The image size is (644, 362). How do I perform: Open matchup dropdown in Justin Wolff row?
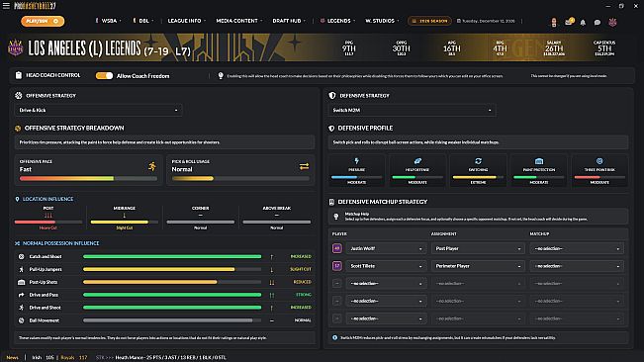577,248
